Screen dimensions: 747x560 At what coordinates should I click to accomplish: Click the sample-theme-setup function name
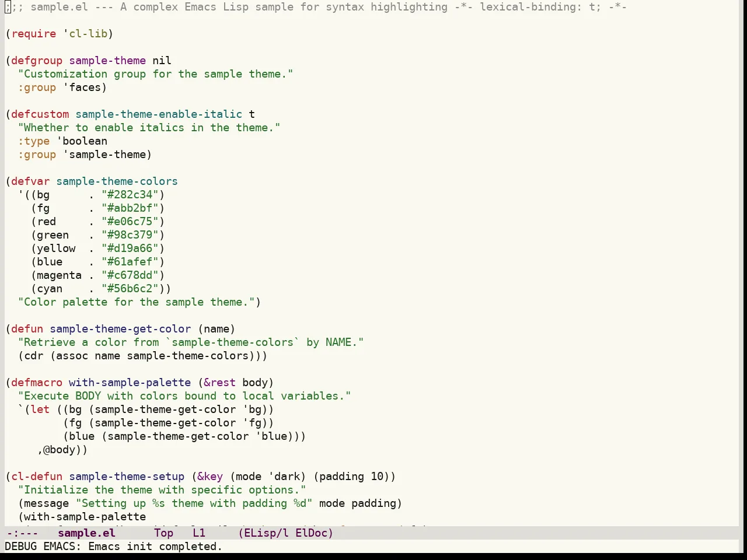click(127, 477)
